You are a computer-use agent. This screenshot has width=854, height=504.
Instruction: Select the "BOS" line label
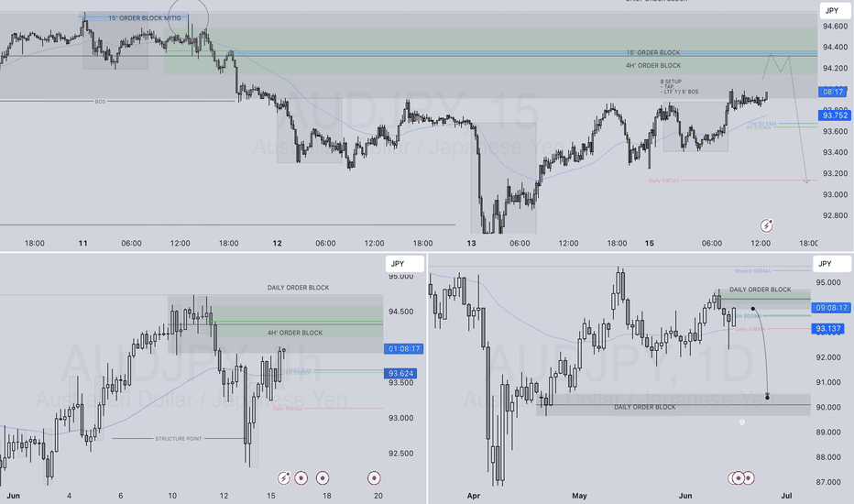tap(100, 102)
